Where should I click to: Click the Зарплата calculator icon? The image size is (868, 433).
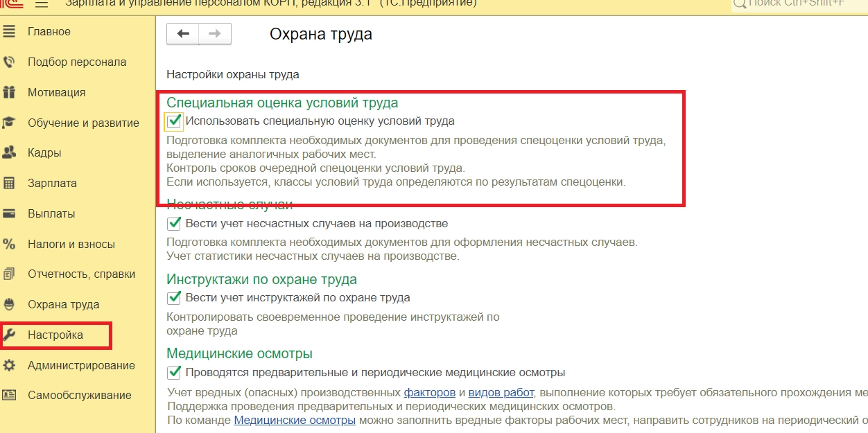click(x=9, y=183)
